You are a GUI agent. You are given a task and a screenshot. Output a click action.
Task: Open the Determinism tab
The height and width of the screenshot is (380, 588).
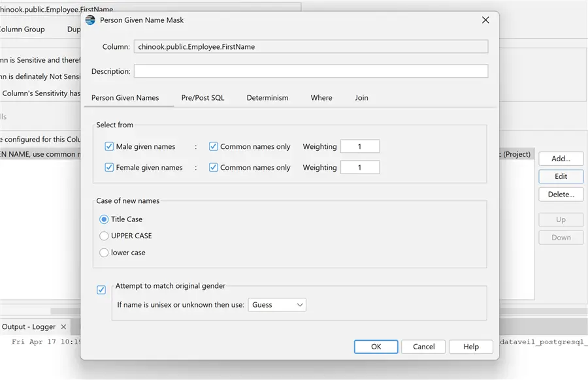(x=267, y=98)
